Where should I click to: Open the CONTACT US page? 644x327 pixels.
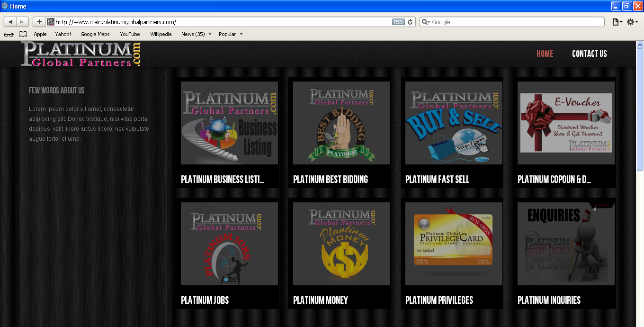click(x=590, y=54)
